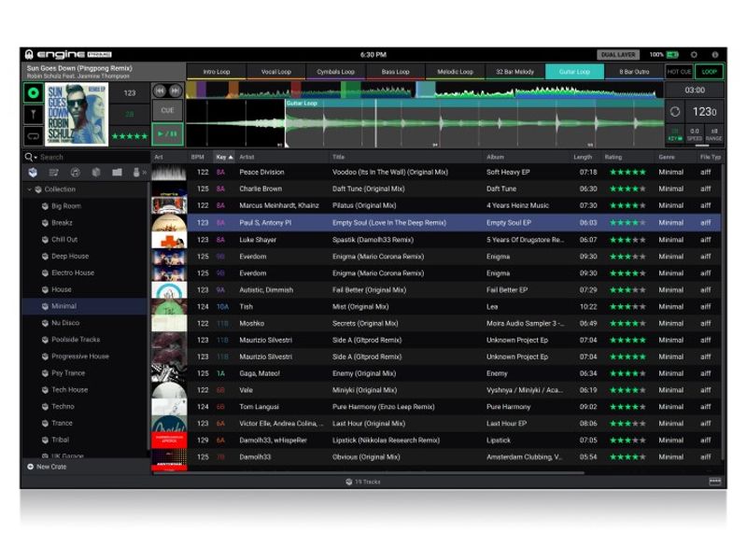
Task: Select the Cymbals Loop pad
Action: [x=335, y=72]
